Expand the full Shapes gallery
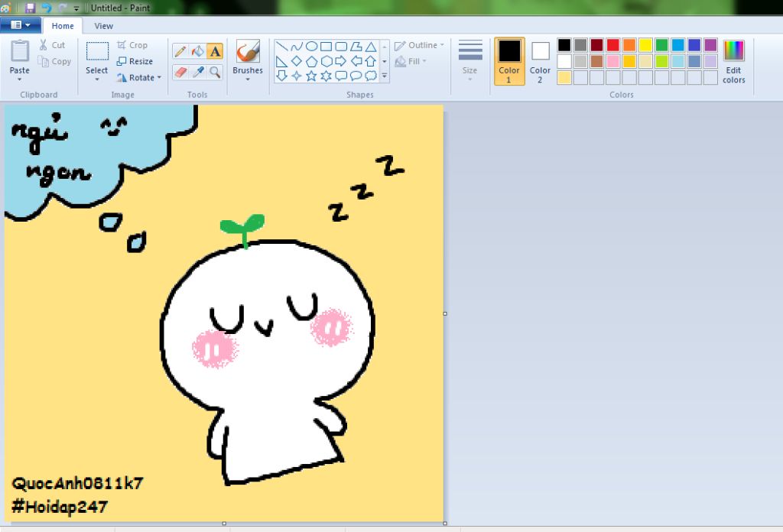Viewport: 783px width, 532px height. pyautogui.click(x=385, y=76)
